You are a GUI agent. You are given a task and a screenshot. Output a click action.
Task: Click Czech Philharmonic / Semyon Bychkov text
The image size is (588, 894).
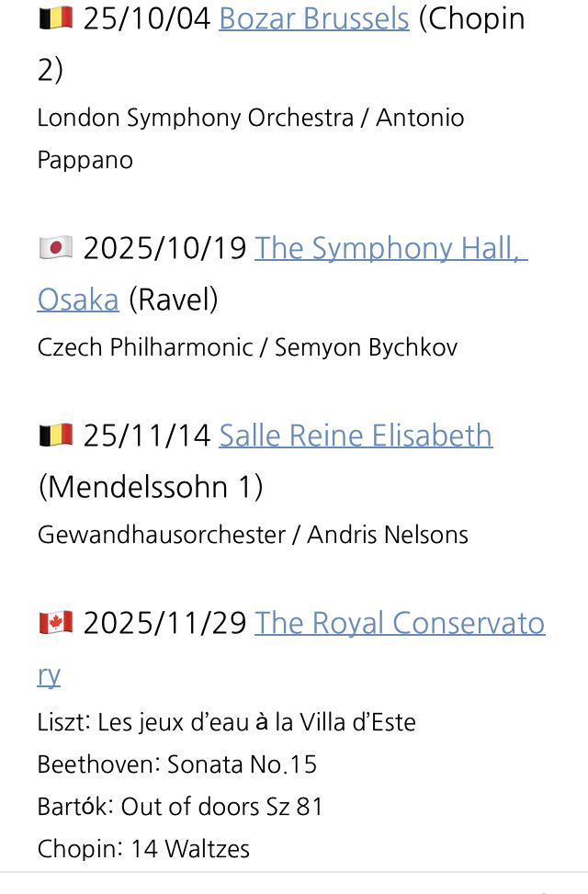(x=247, y=347)
